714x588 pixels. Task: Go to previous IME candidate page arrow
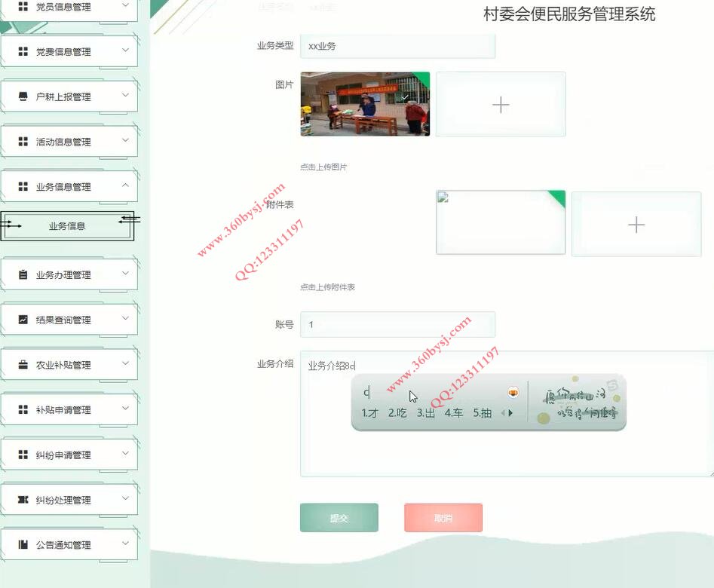(503, 412)
